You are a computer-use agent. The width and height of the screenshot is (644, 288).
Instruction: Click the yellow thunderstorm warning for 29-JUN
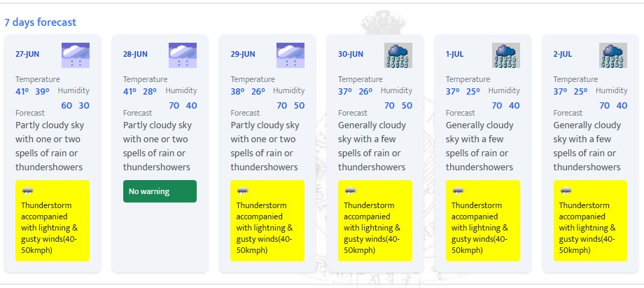pyautogui.click(x=267, y=221)
